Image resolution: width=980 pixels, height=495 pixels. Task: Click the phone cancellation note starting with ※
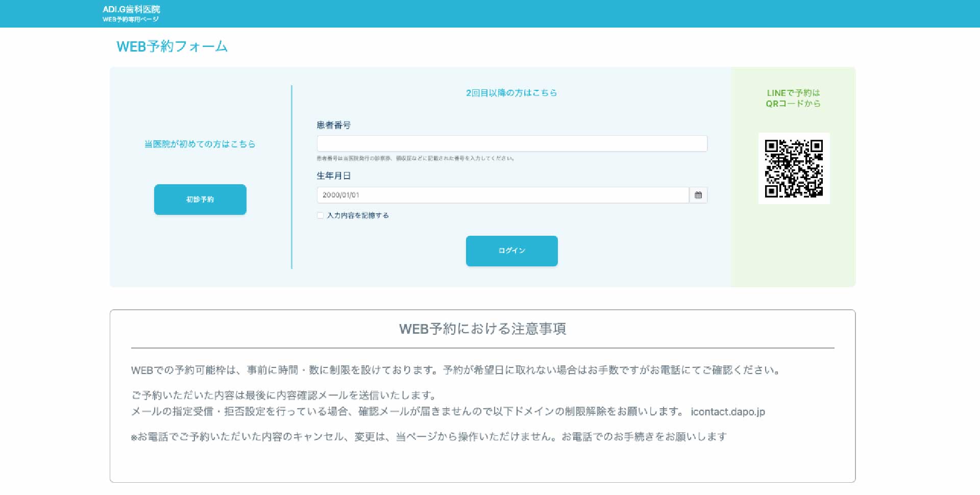(429, 437)
